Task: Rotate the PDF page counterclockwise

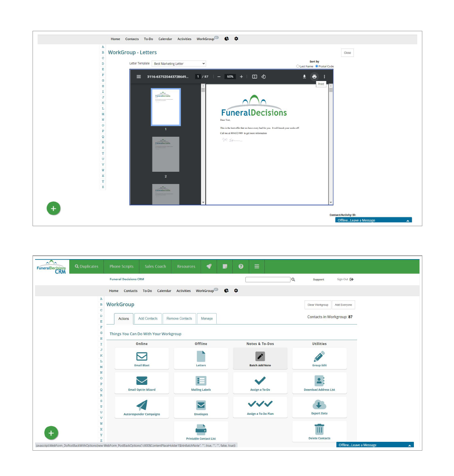Action: tap(264, 77)
